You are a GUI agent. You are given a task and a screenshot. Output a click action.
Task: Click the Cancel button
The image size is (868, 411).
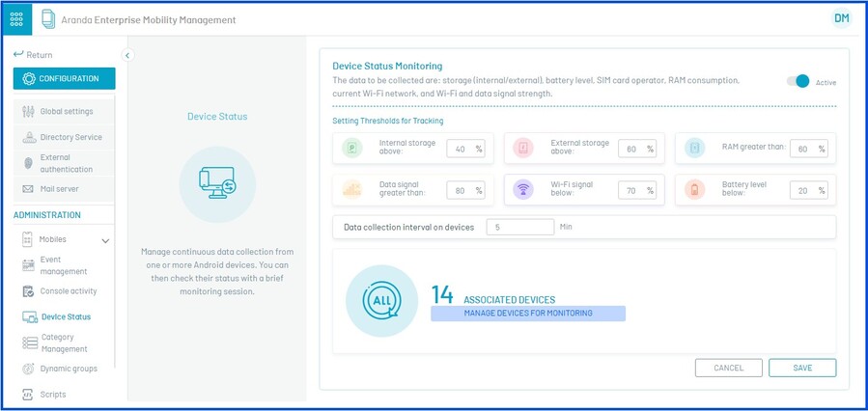coord(728,368)
